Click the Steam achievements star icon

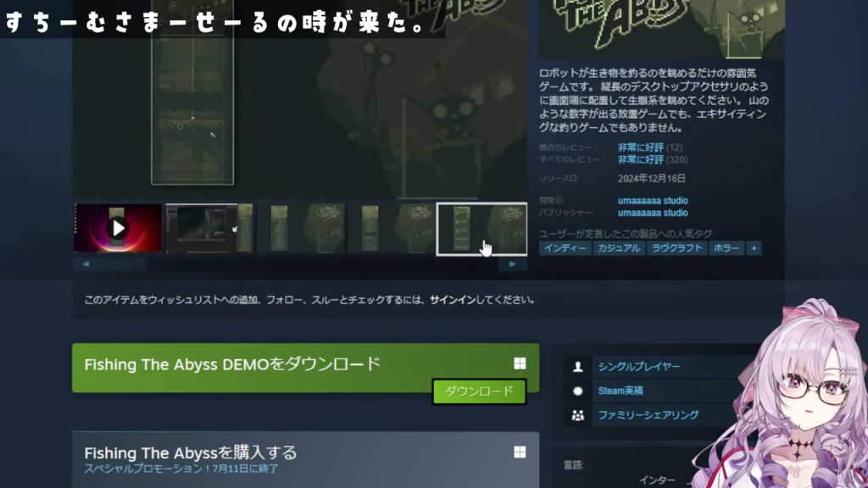(578, 391)
